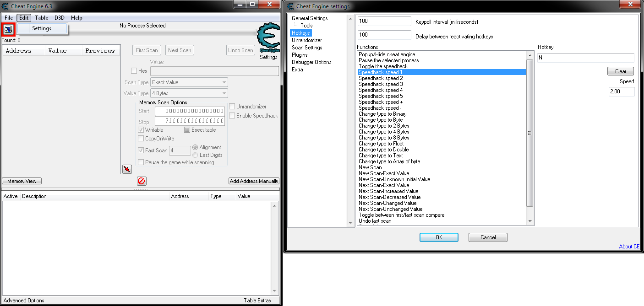Image resolution: width=644 pixels, height=306 pixels.
Task: Confirm settings with OK
Action: pyautogui.click(x=438, y=237)
